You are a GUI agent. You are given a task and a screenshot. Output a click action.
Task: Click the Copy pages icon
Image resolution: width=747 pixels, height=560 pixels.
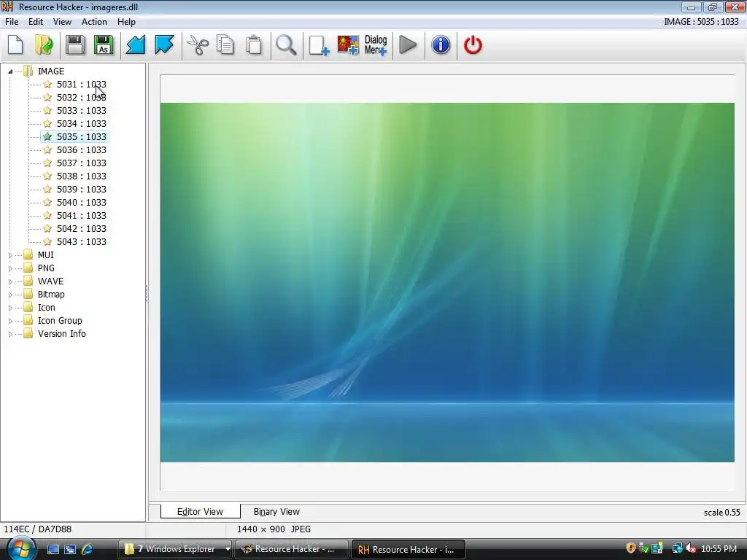pyautogui.click(x=225, y=45)
